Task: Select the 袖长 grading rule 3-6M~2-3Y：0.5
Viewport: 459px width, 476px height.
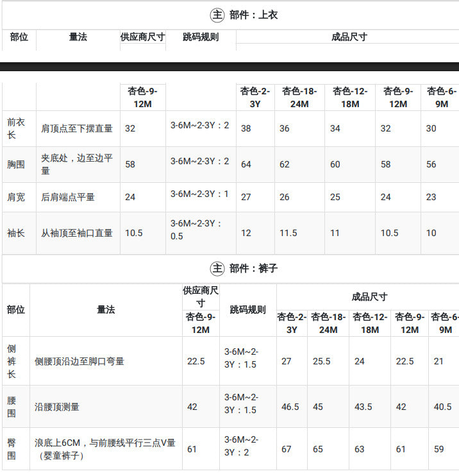Action: [196, 230]
